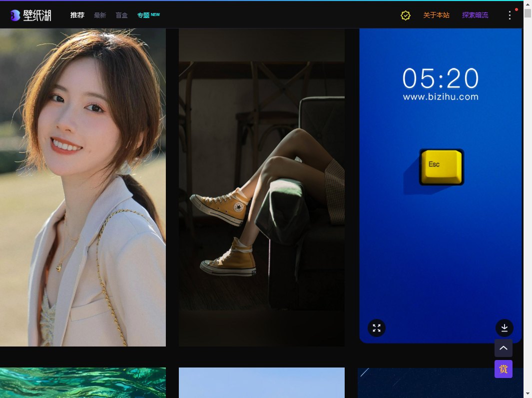This screenshot has width=532, height=398.
Task: Switch to the 最新 tab
Action: click(x=100, y=15)
